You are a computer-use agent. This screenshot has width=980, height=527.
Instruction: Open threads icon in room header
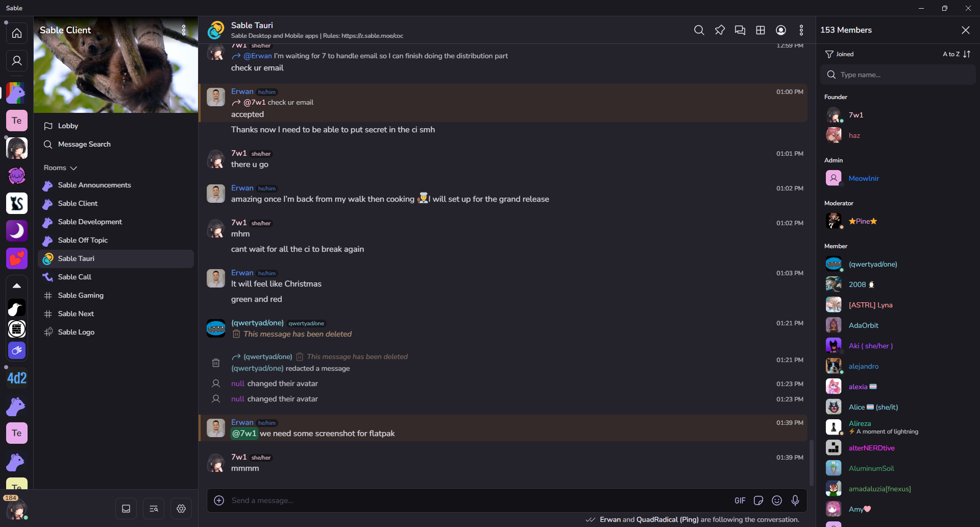(740, 30)
